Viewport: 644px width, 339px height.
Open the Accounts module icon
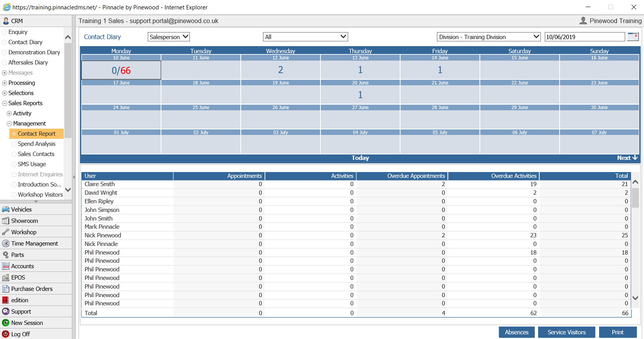6,266
